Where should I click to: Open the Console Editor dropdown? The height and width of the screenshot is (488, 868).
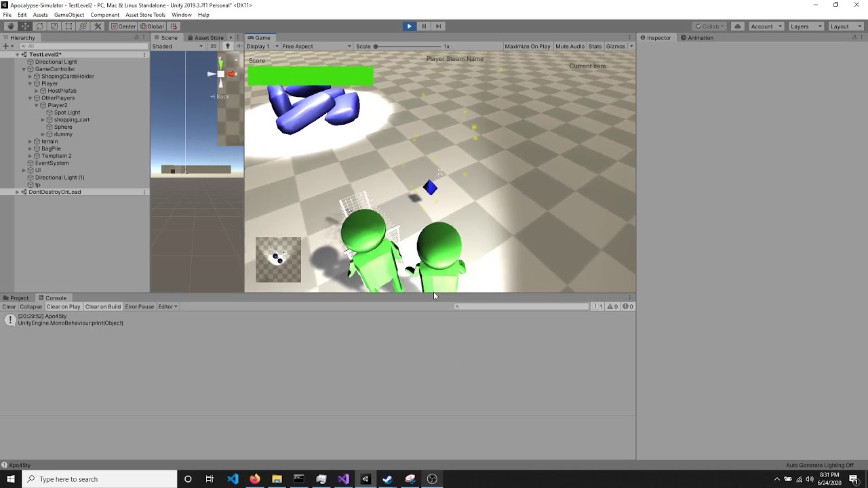point(167,306)
